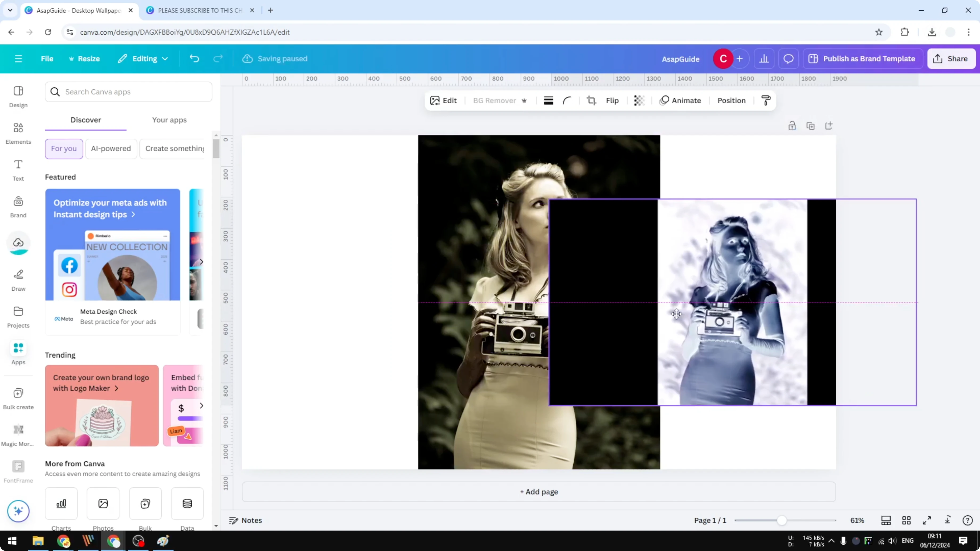Open grid view from the bottom status bar
Image resolution: width=980 pixels, height=551 pixels.
907,520
